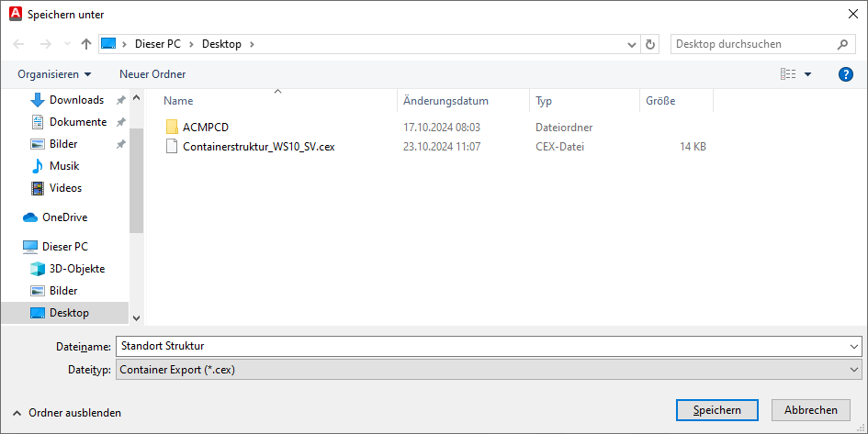Click the 'CEX-Datei' type cell
Image resolution: width=868 pixels, height=434 pixels.
559,147
